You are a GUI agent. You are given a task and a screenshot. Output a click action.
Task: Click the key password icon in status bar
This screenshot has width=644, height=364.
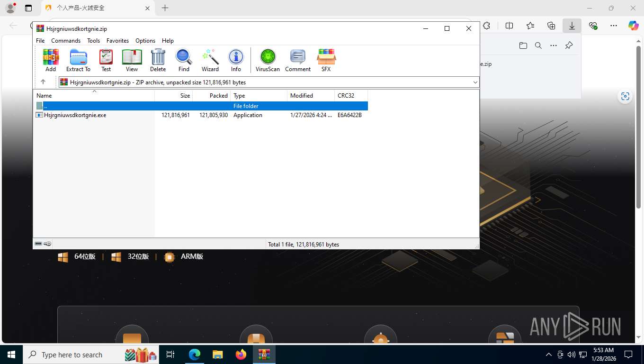coord(47,244)
